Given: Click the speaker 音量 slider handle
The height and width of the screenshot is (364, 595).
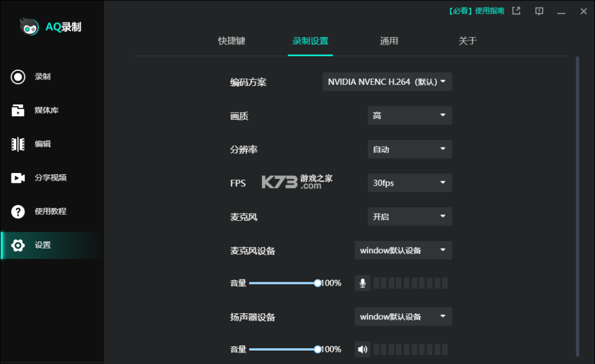Looking at the screenshot, I should pos(318,349).
